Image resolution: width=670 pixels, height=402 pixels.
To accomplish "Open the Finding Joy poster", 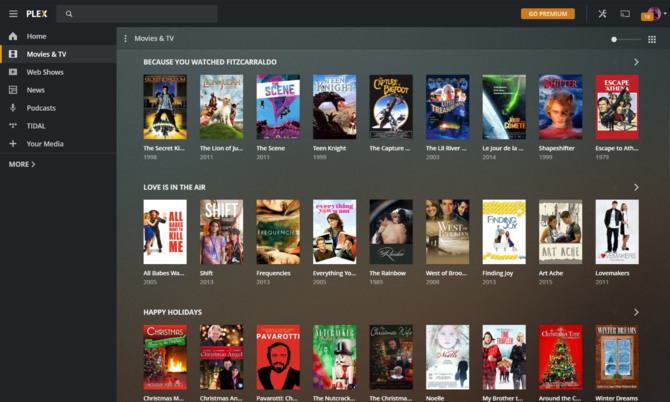I will pos(504,232).
